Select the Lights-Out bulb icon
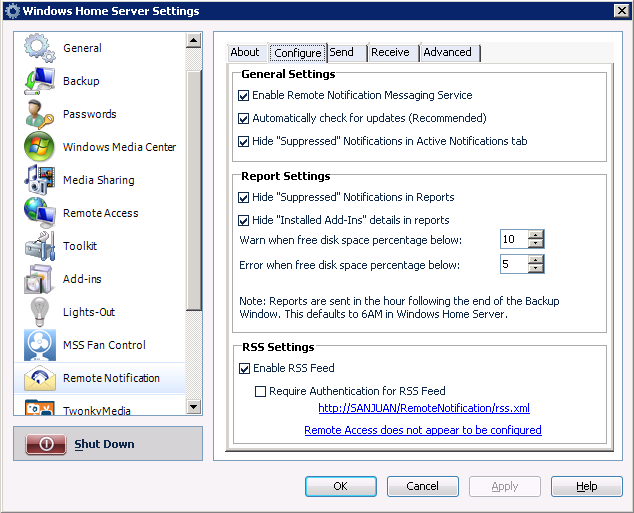 coord(39,312)
